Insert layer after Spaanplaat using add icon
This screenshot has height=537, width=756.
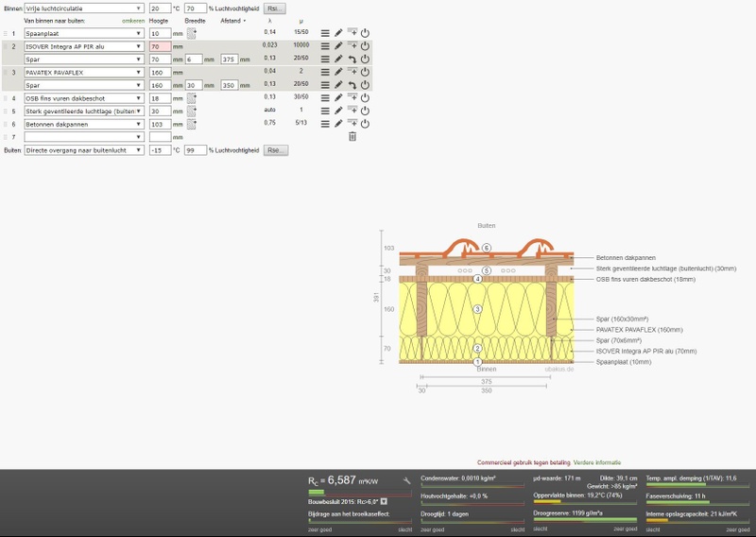352,32
